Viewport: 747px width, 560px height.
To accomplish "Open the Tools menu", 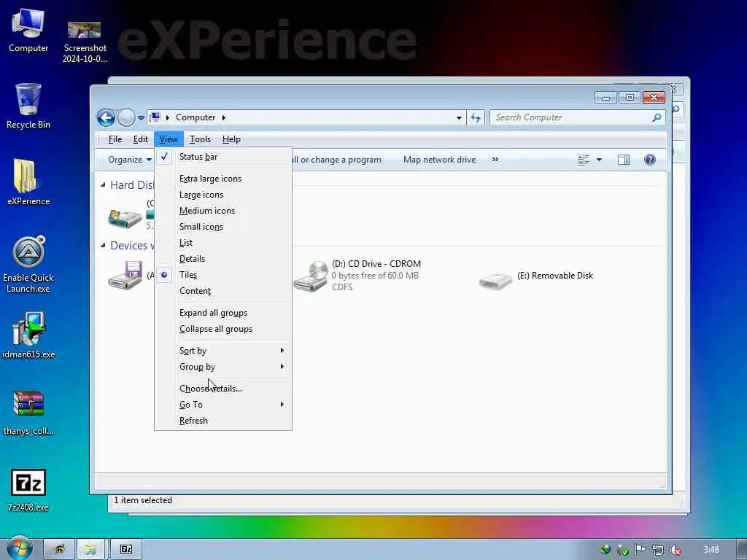I will 200,139.
